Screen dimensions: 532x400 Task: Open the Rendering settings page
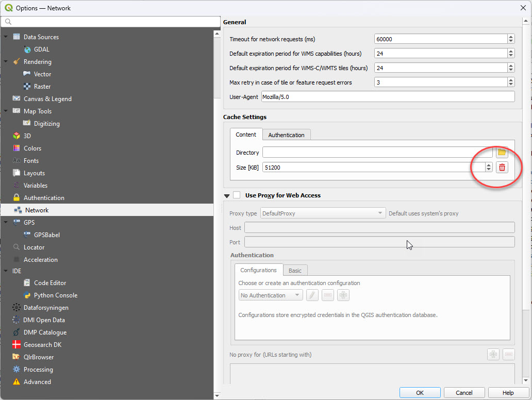(37, 62)
